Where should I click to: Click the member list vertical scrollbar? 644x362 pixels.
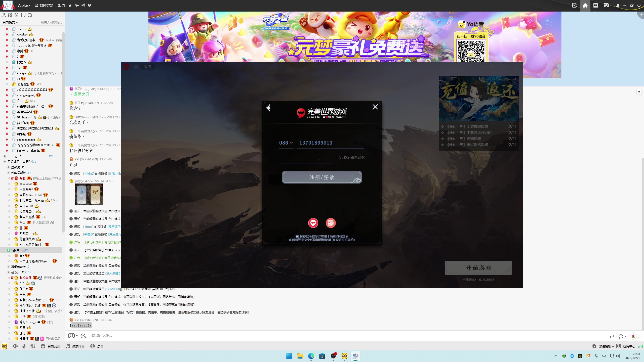click(63, 132)
